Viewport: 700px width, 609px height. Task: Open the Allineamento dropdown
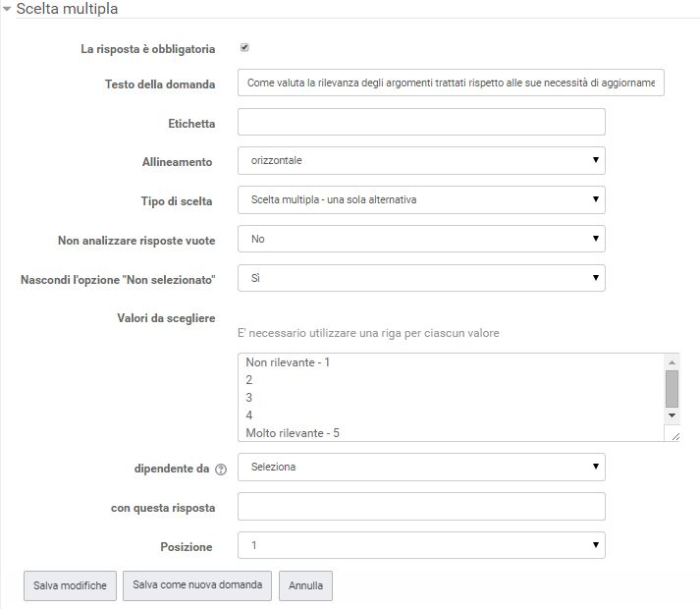click(x=421, y=160)
